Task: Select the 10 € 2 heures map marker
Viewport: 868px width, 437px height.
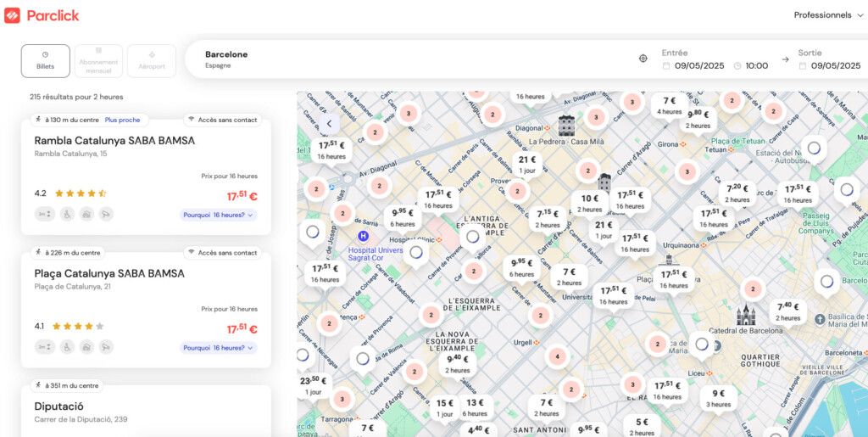Action: click(x=590, y=203)
